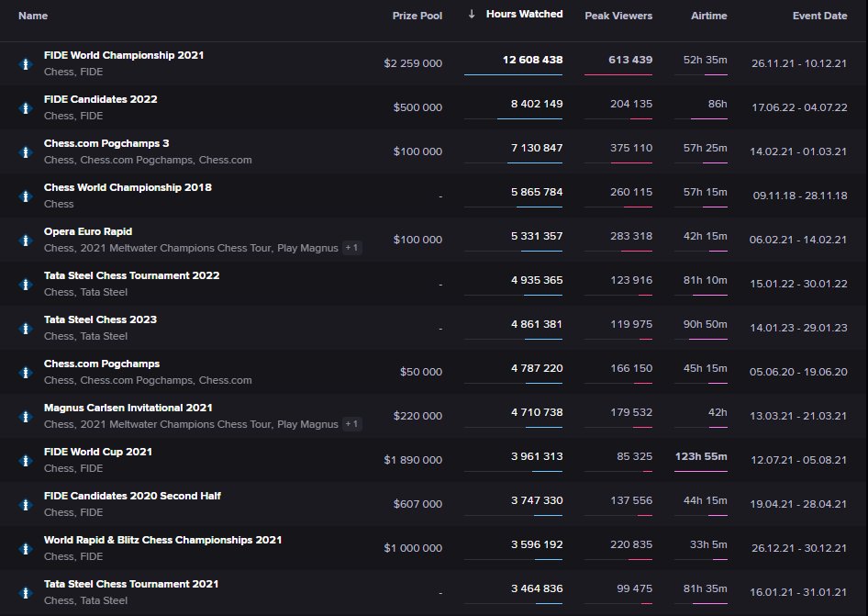Click chess icon beside Chess World Championship 2018

point(26,196)
